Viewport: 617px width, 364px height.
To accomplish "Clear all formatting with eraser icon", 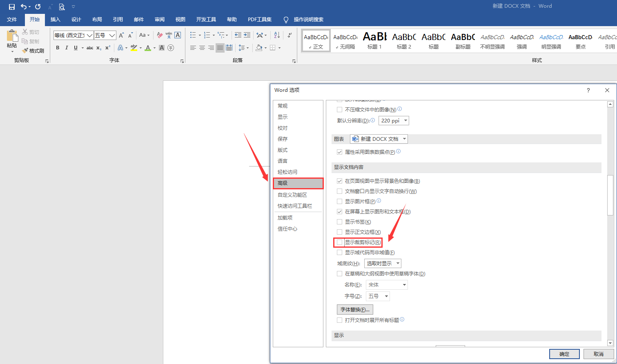I will pyautogui.click(x=160, y=36).
